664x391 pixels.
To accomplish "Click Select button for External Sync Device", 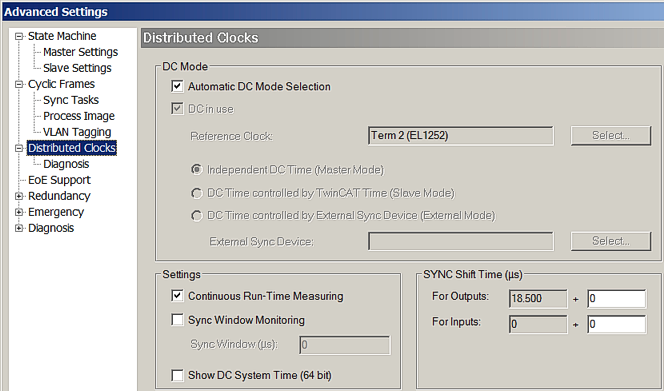I will [x=611, y=241].
